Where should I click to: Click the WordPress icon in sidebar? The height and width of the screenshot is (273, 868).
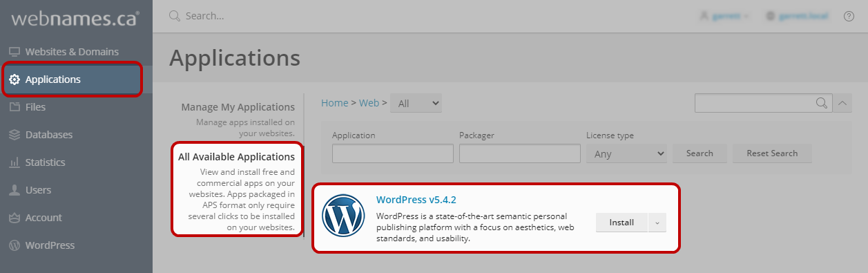point(14,245)
